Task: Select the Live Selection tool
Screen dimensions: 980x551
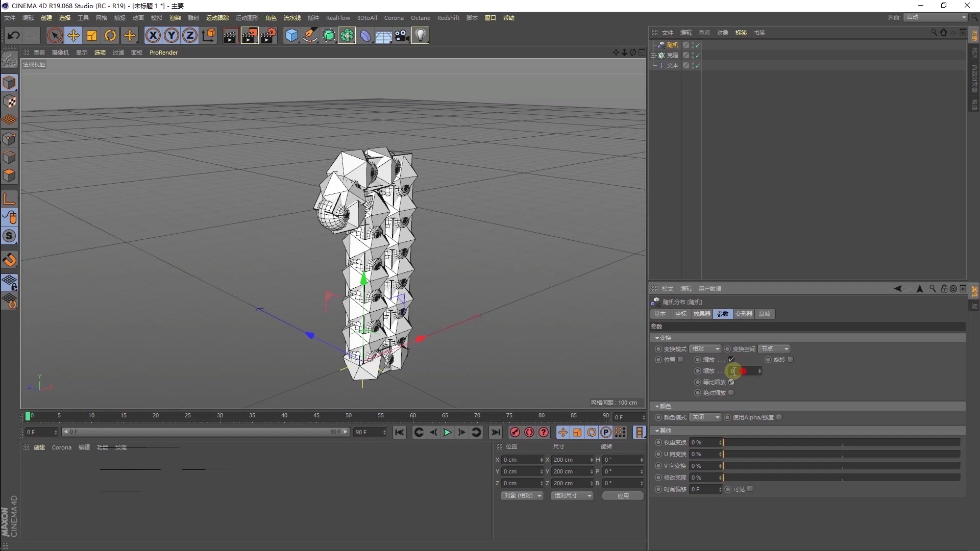Action: coord(55,35)
